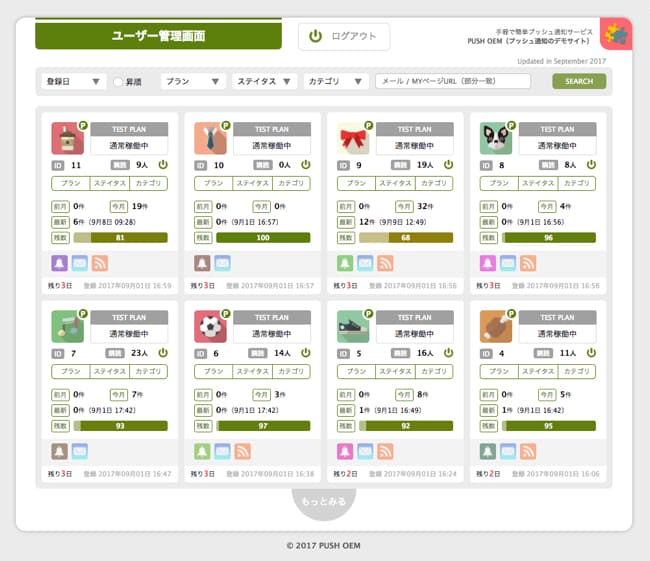Open the mail icon on user 7 card
The width and height of the screenshot is (650, 561).
[80, 451]
